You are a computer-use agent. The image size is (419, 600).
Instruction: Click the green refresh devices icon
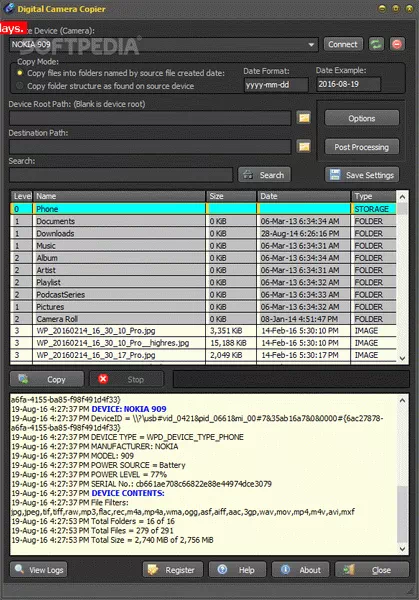(x=376, y=44)
